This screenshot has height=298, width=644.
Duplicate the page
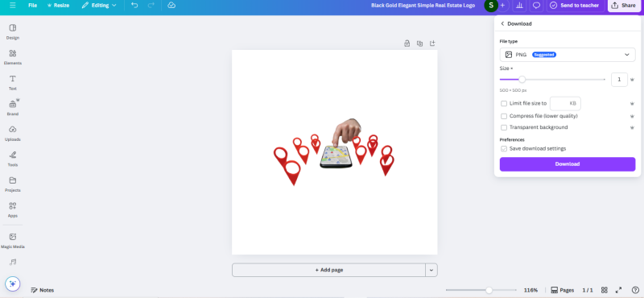pos(419,43)
